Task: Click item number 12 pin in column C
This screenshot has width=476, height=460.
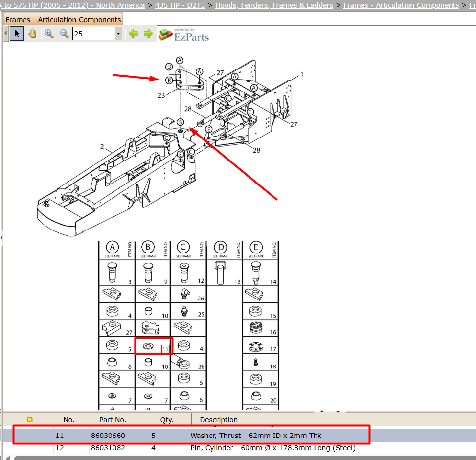Action: coord(184,273)
